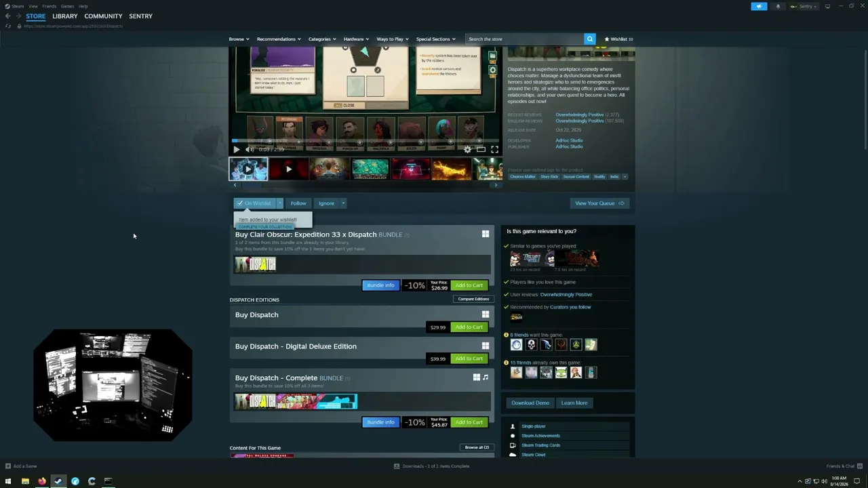Open the Recommendations dropdown
The height and width of the screenshot is (488, 868).
coord(279,39)
